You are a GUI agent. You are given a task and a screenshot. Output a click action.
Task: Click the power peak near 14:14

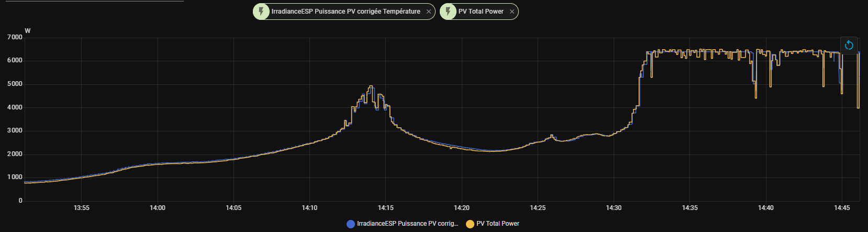(x=371, y=86)
